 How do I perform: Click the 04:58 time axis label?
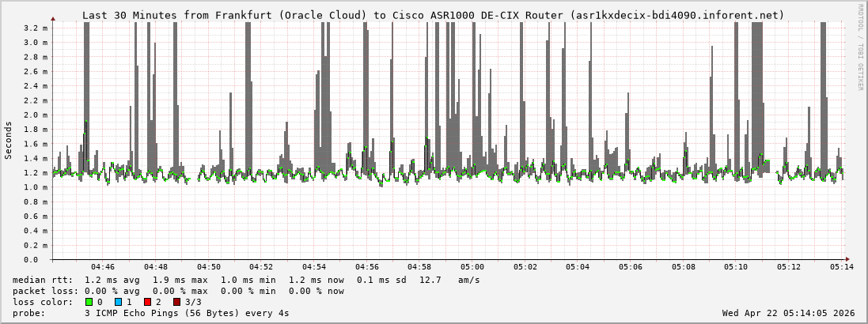coord(419,267)
